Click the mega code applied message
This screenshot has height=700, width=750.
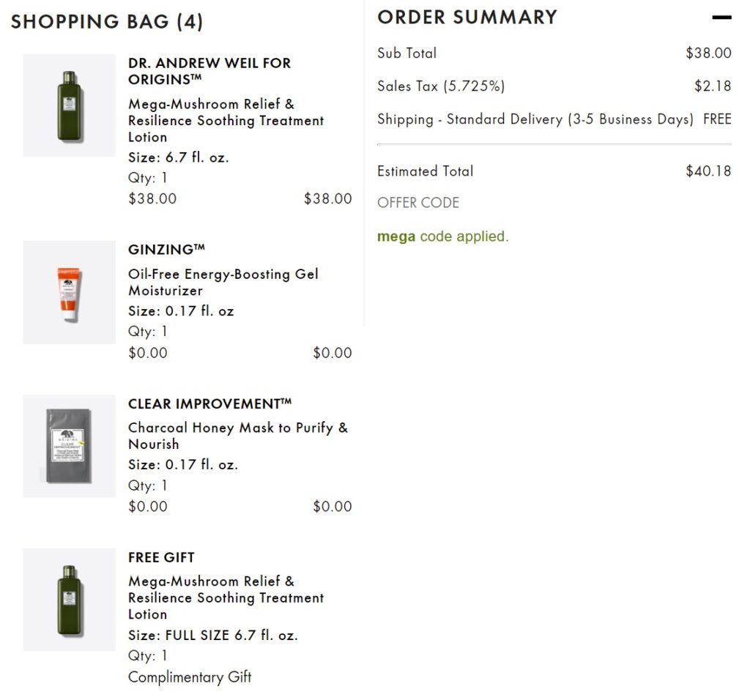click(x=443, y=237)
